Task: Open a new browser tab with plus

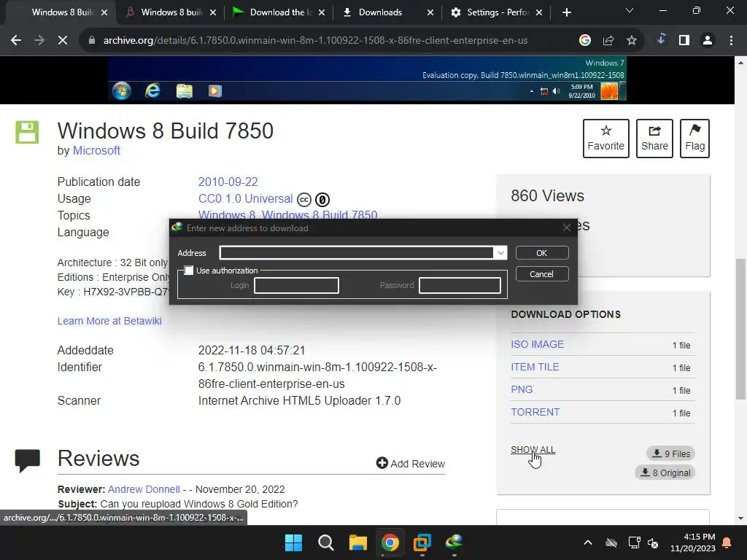Action: coord(566,12)
